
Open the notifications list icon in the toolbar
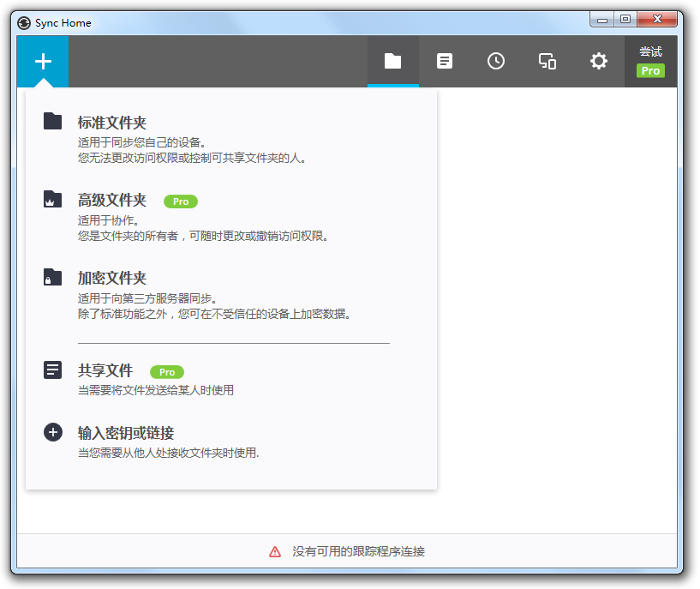[x=445, y=61]
